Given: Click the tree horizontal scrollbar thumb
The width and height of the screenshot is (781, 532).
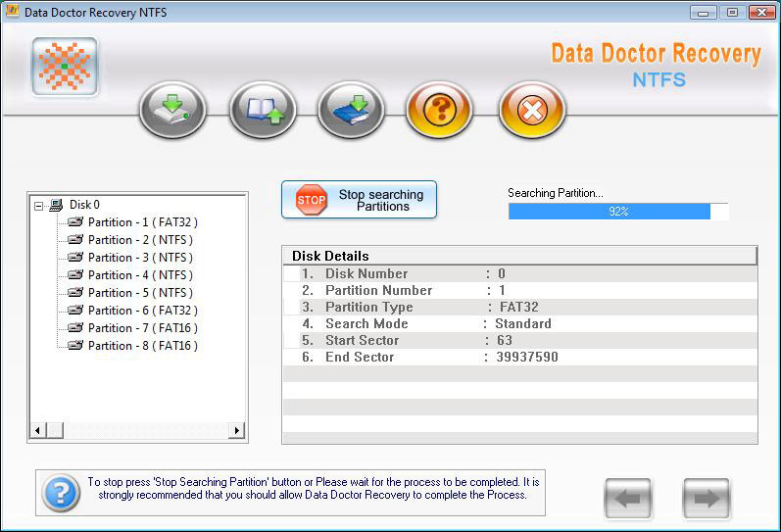Looking at the screenshot, I should pyautogui.click(x=55, y=430).
